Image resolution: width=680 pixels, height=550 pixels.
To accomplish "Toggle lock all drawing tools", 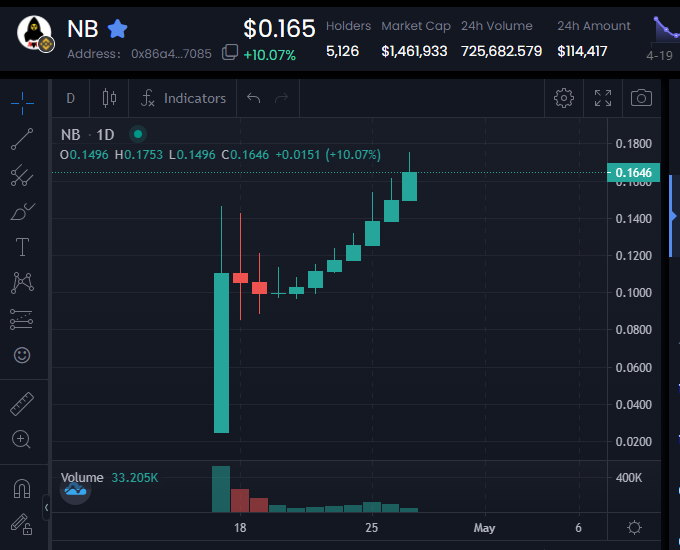I will point(22,524).
